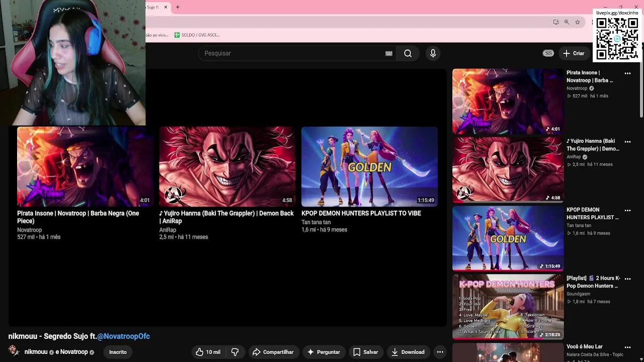
Task: Open sidebar 2 Hours K-Pop Demon Hunters thumbnail
Action: click(508, 307)
